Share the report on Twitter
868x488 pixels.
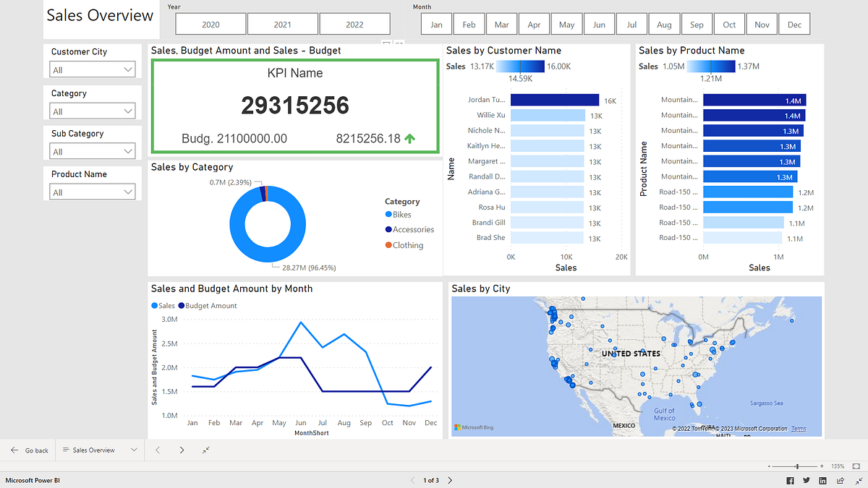pos(807,480)
